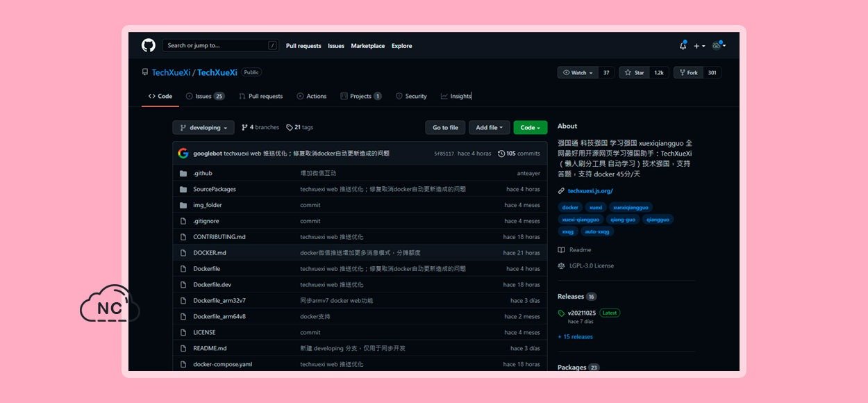Screen dimensions: 868x403
Task: Star the repository
Action: [x=633, y=72]
